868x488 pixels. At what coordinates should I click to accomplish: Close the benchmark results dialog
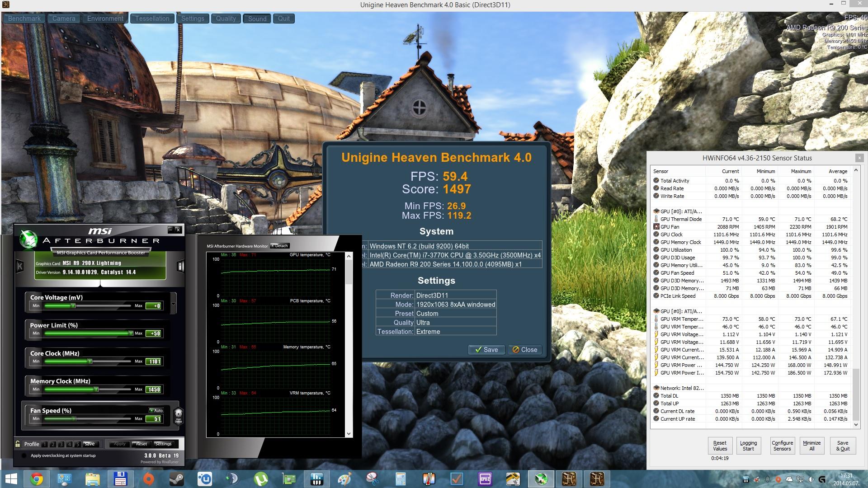[524, 350]
